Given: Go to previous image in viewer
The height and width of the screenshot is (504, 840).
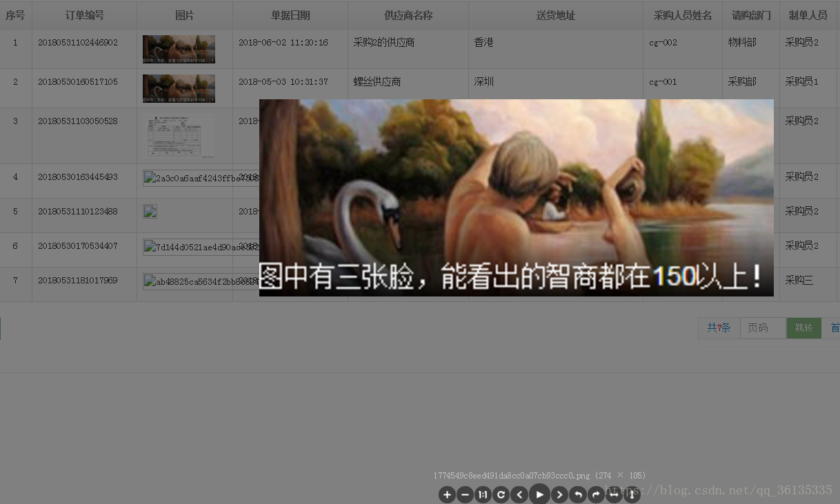Looking at the screenshot, I should tap(519, 494).
